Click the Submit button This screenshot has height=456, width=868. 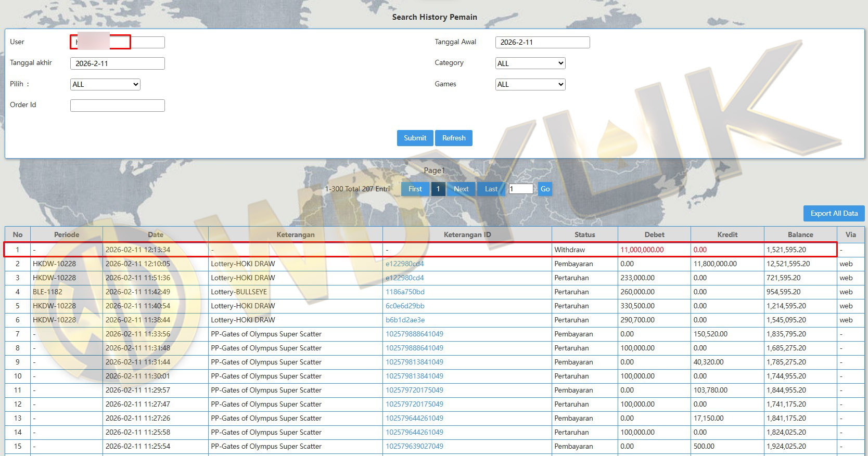point(415,138)
